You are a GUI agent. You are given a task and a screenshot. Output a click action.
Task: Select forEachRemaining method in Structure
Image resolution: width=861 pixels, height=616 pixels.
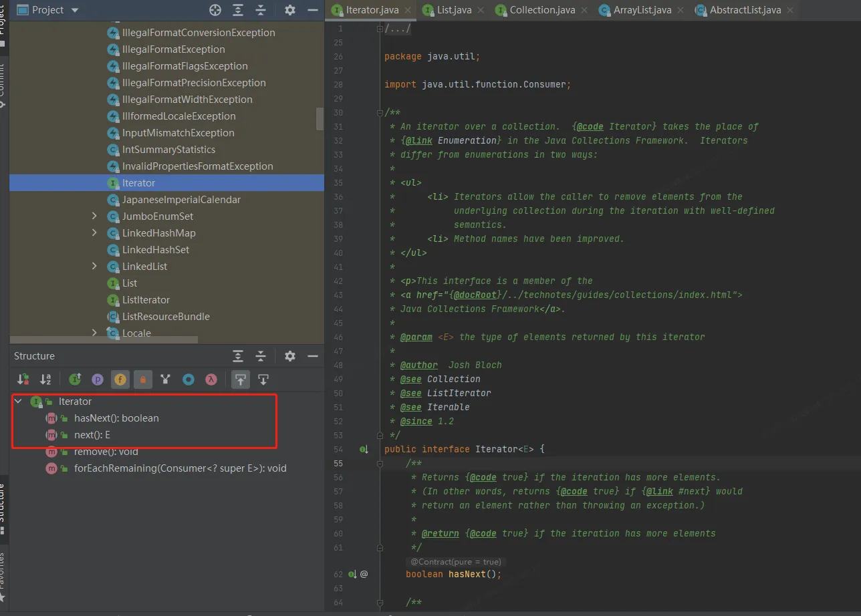[180, 468]
